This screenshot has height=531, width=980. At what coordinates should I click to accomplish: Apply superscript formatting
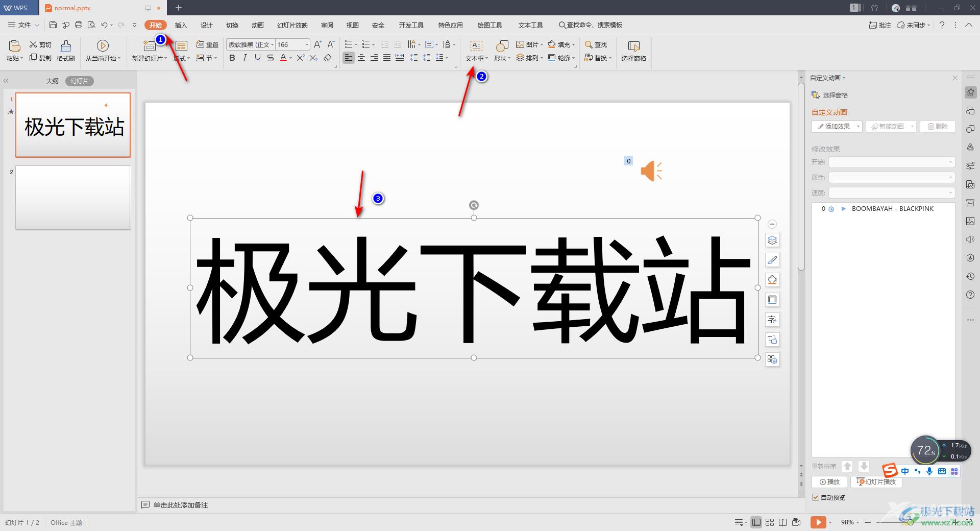(x=301, y=58)
